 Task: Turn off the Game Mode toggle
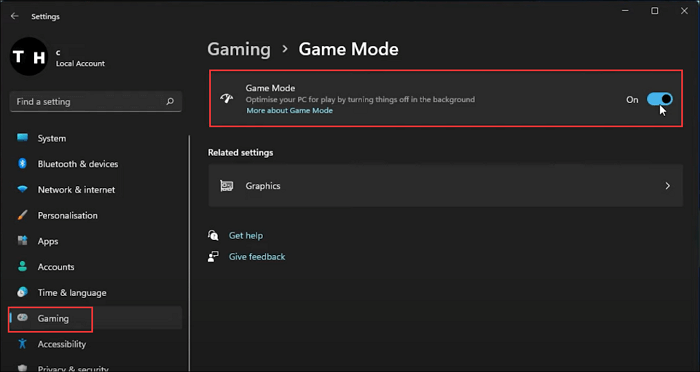[x=660, y=99]
